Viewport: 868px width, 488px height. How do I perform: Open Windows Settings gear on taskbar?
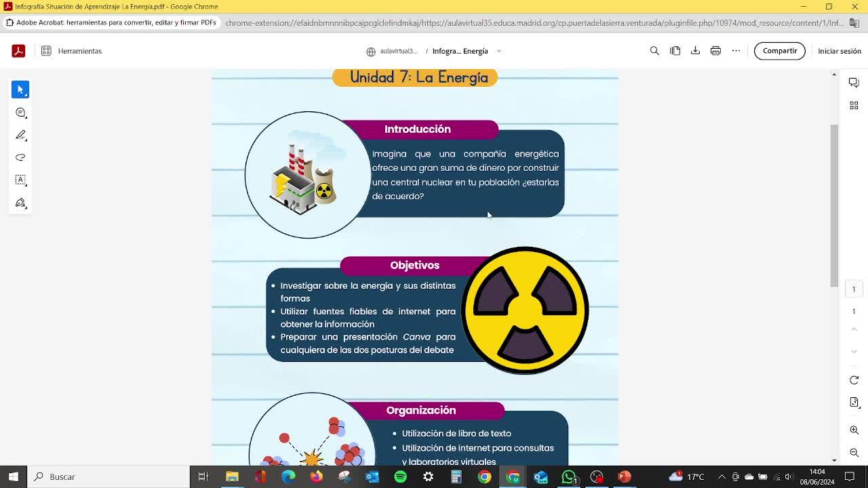tap(428, 476)
